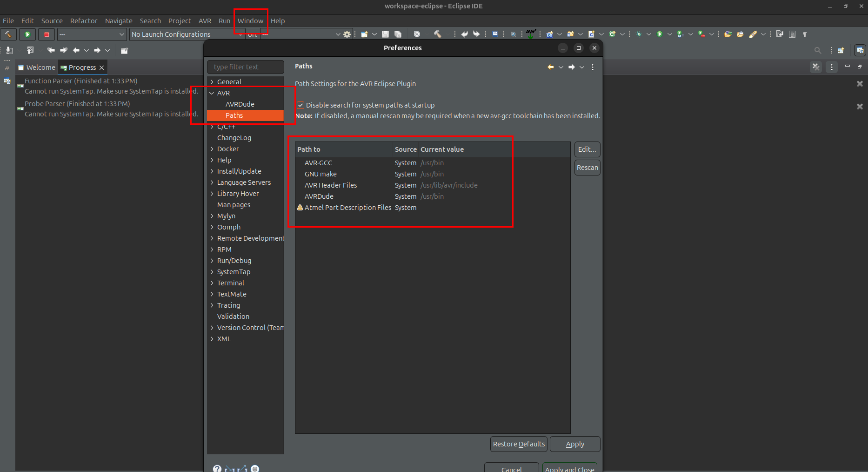
Task: Select AVRDude under AVR in tree
Action: click(240, 104)
